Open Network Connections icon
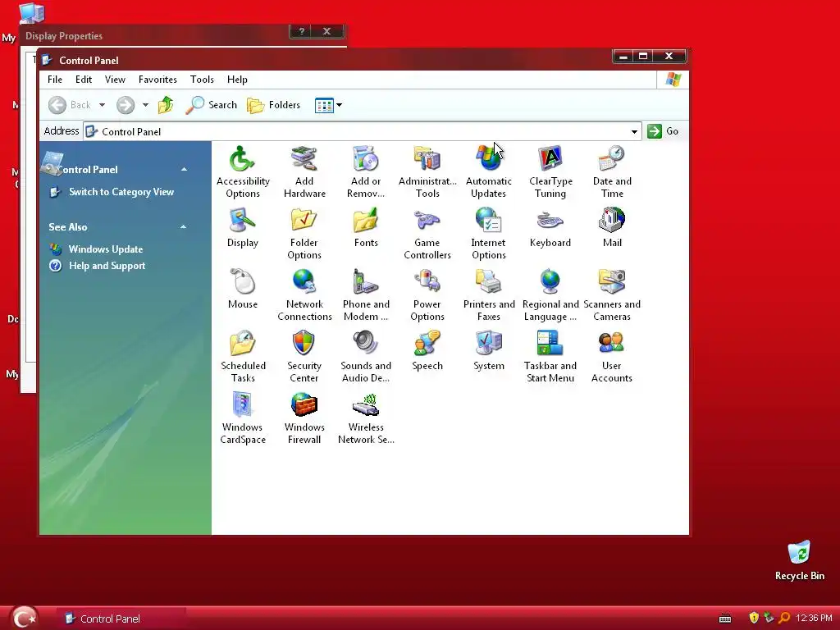 [x=304, y=295]
